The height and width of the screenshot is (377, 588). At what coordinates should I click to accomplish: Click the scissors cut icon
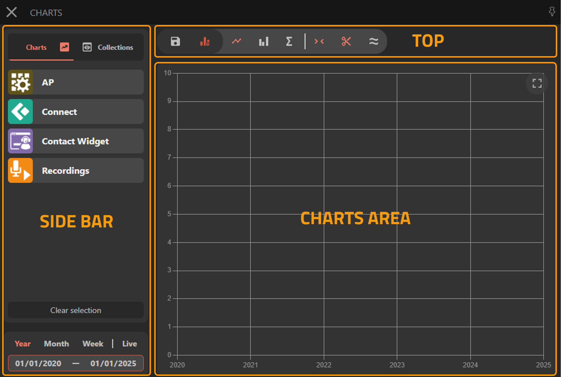point(346,41)
